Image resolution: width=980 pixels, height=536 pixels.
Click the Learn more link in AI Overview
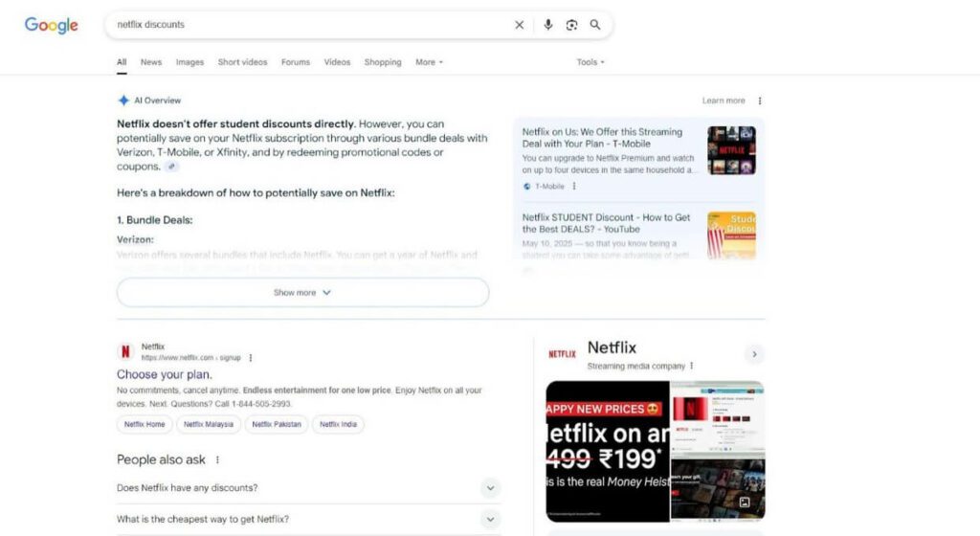pos(724,100)
